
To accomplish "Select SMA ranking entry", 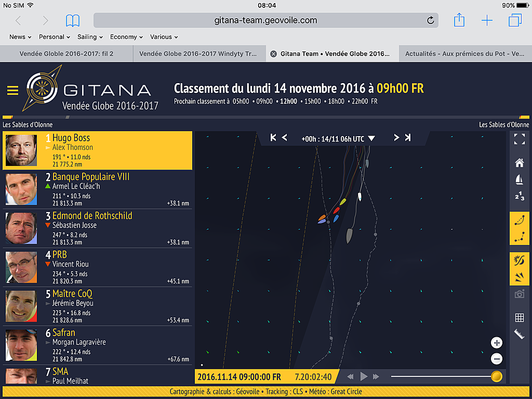I will coord(97,375).
